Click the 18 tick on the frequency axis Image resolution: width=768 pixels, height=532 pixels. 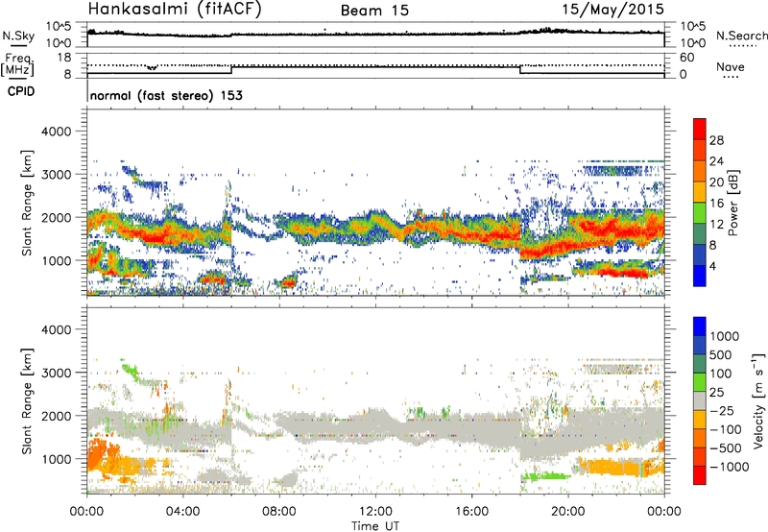(x=64, y=58)
